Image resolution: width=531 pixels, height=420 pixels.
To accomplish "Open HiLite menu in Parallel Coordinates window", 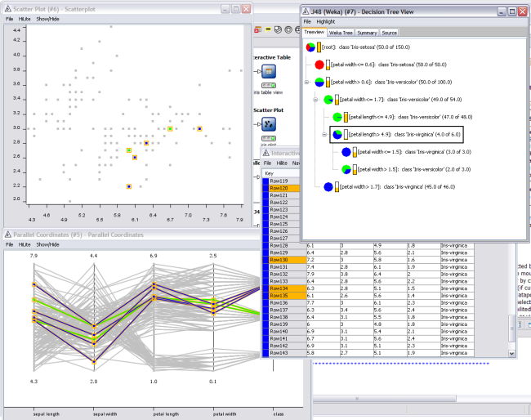I will [x=25, y=244].
